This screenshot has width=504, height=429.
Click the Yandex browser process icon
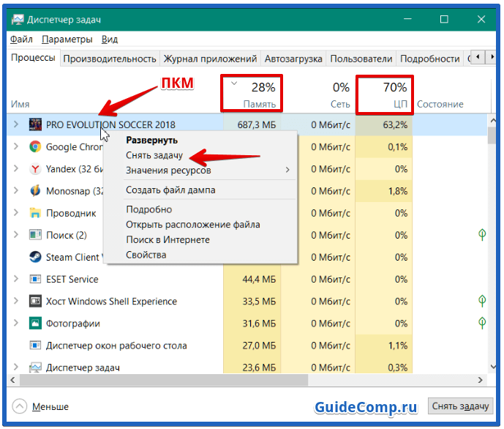[35, 169]
